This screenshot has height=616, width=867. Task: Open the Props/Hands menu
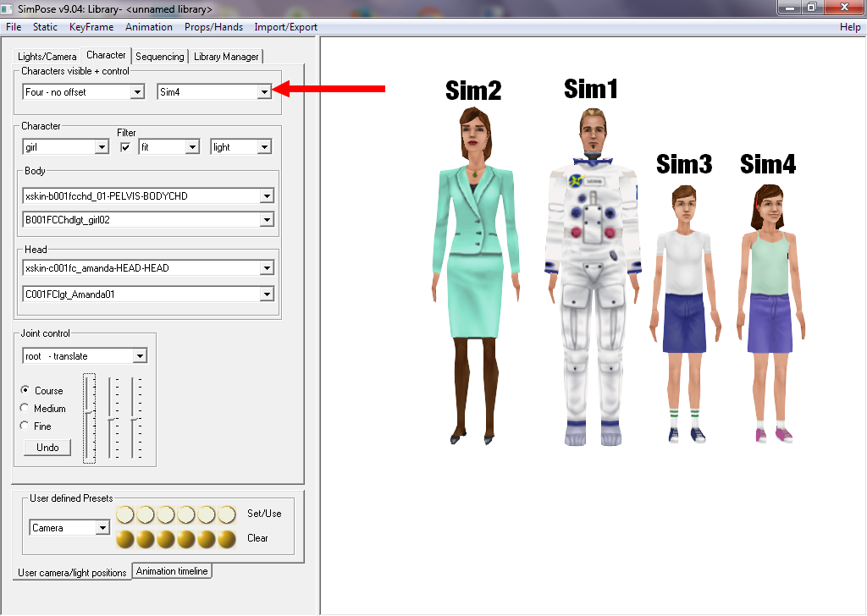(x=213, y=27)
